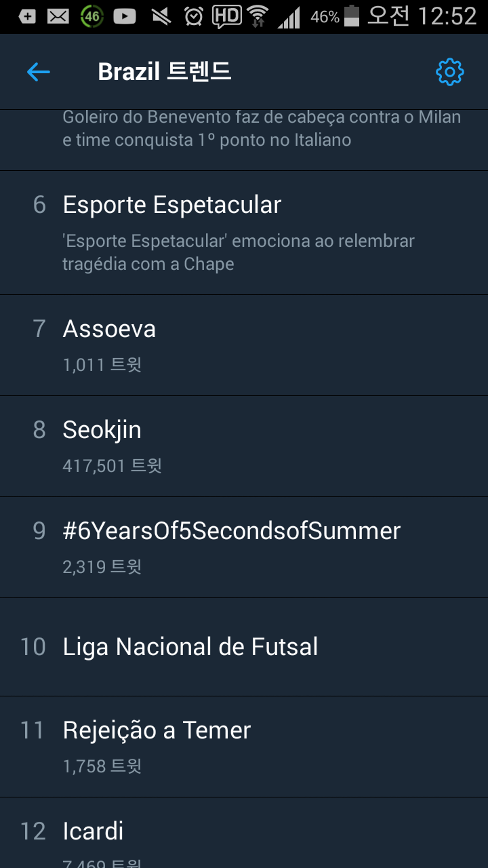Select the Seokjin trending topic
Viewport: 488px width, 868px height.
point(102,430)
